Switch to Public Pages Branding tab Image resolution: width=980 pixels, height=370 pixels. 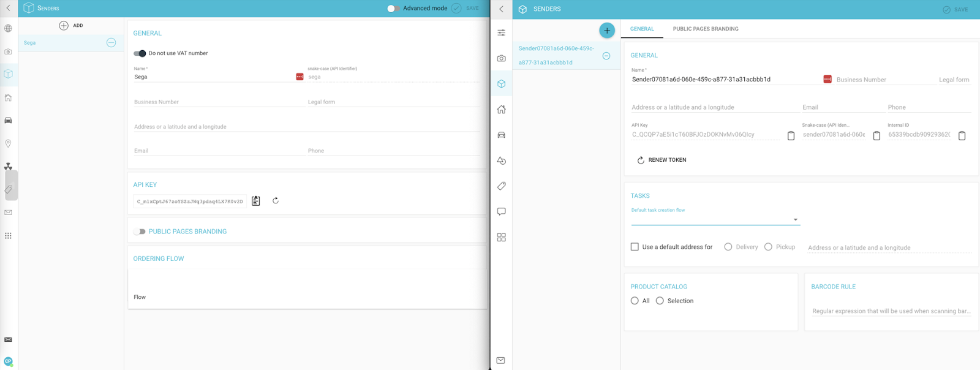705,29
